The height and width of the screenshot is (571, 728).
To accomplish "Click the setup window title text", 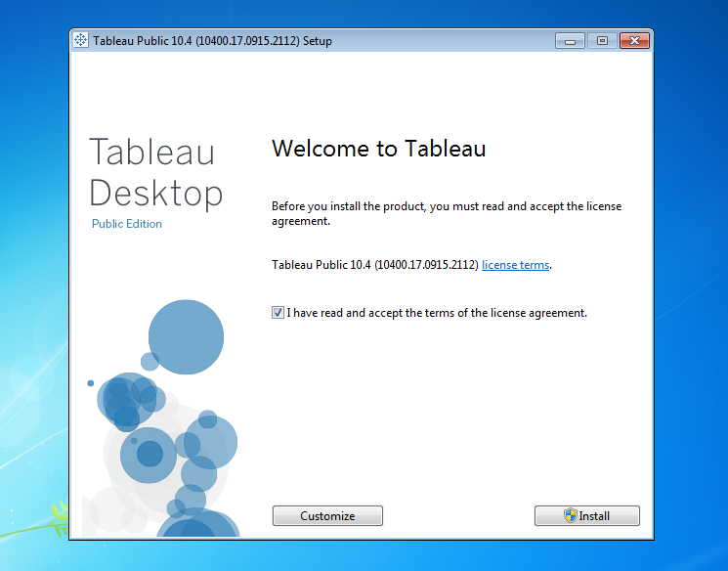I will point(212,41).
